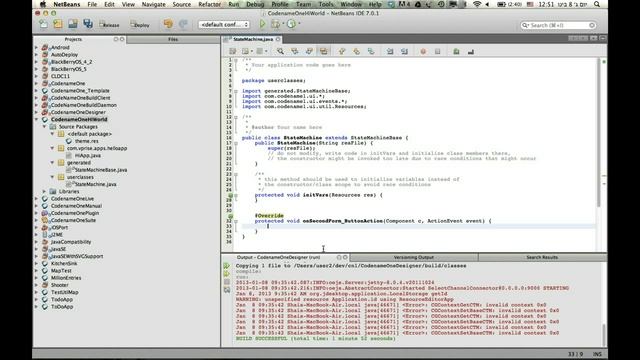Click the Save All toolbar icon
Image resolution: width=640 pixels, height=360 pixels.
click(88, 24)
